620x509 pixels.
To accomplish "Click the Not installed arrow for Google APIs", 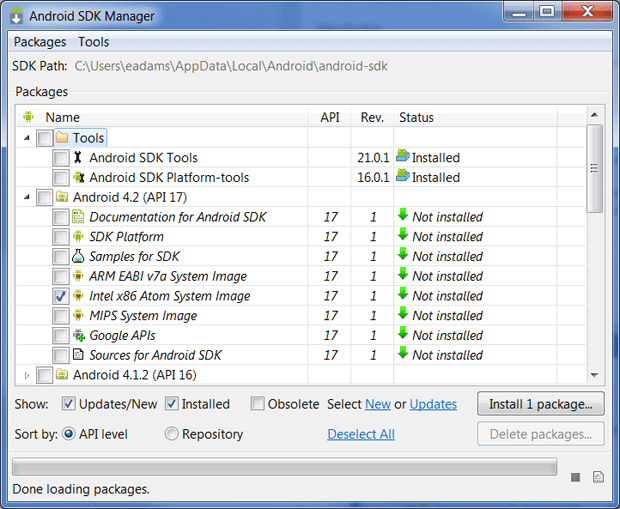I will pos(403,334).
